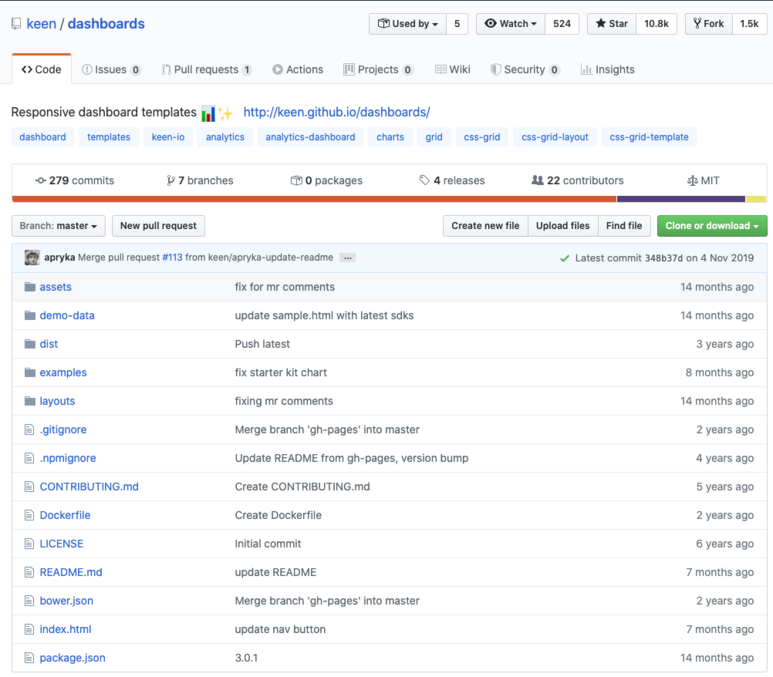Viewport: 773px width, 677px height.
Task: Open the Projects tab
Action: pos(378,70)
